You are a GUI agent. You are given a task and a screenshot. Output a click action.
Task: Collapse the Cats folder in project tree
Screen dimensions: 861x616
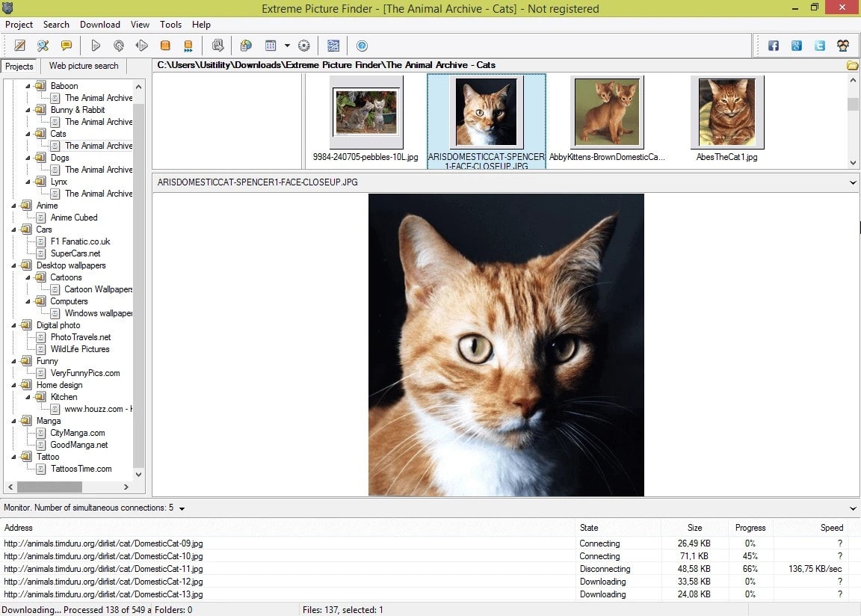pyautogui.click(x=28, y=134)
